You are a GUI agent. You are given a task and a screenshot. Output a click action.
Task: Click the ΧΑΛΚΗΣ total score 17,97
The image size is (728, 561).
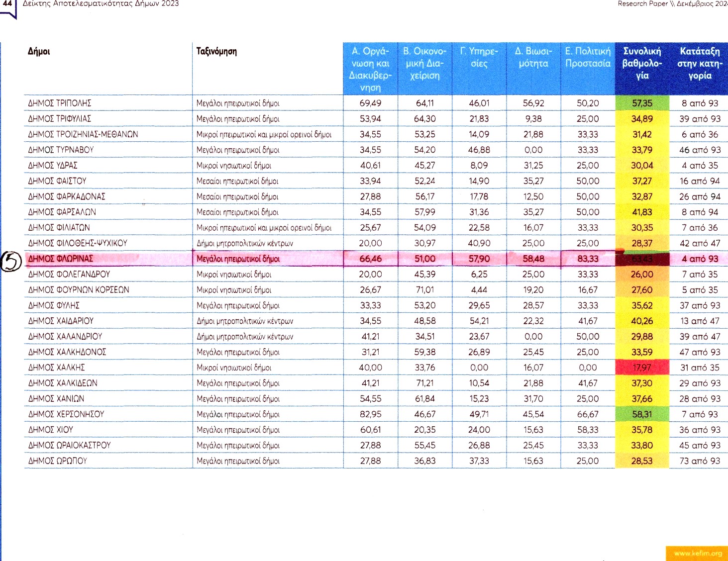642,368
